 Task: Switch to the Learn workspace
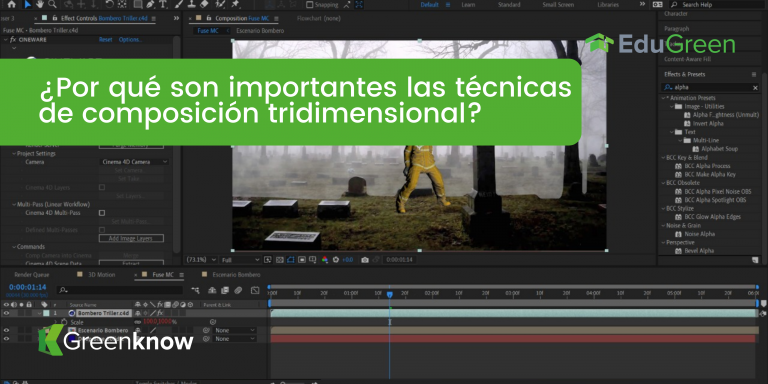pyautogui.click(x=468, y=5)
